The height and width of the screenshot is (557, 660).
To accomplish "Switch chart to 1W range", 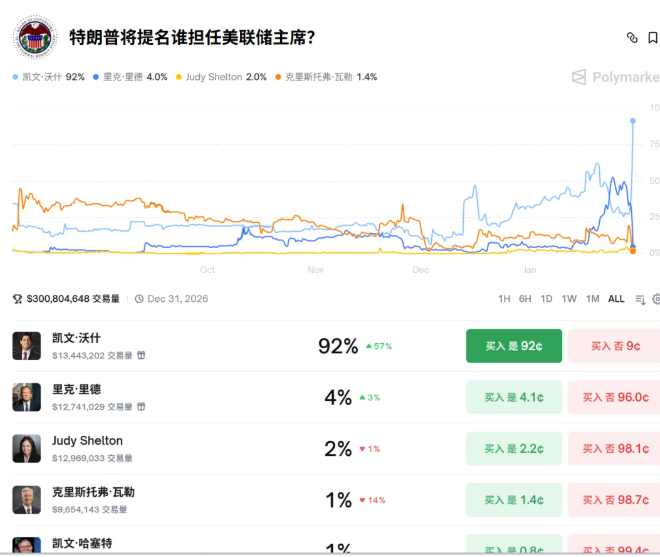I will (568, 299).
